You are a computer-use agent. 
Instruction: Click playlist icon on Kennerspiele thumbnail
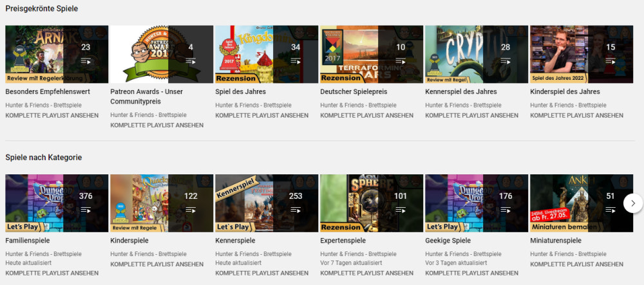pyautogui.click(x=296, y=210)
